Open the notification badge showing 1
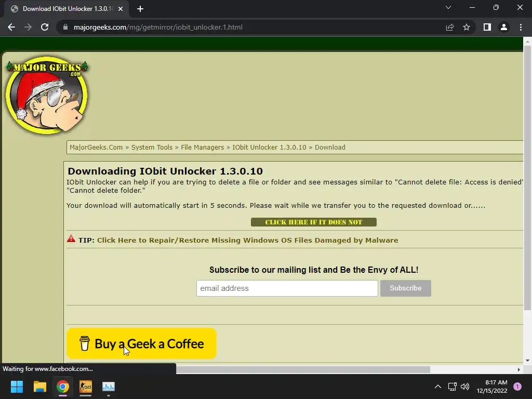532x399 pixels. point(517,387)
